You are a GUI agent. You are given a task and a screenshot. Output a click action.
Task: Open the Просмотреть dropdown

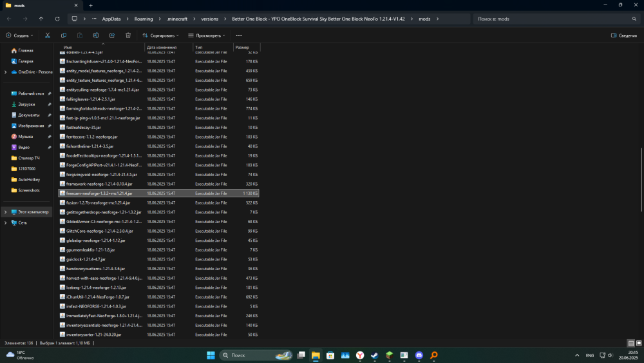[x=207, y=35]
